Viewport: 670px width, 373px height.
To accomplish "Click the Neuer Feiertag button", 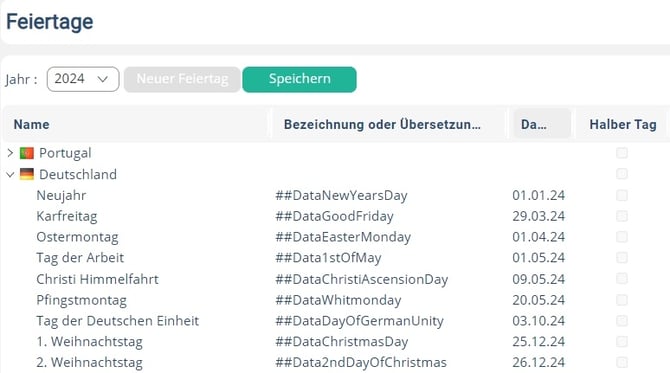I will click(182, 79).
